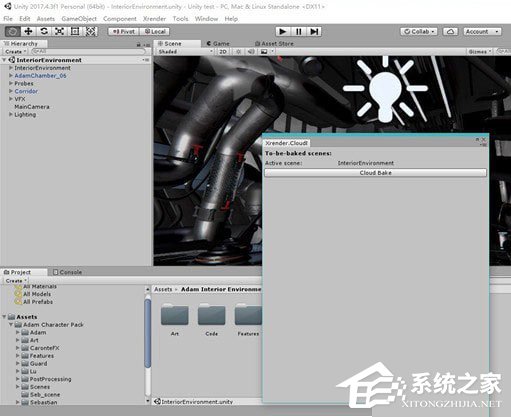Expand the AdamChamber_06 object
Screen dimensions: 511x417
point(11,75)
